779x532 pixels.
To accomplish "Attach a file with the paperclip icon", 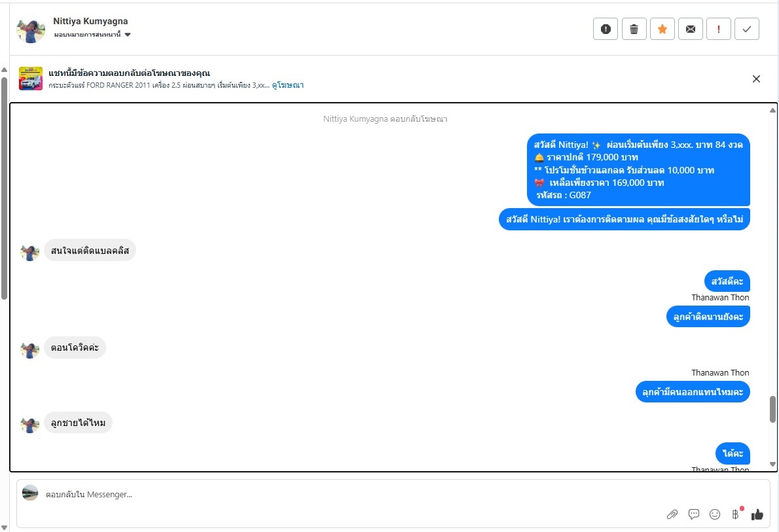I will click(672, 514).
